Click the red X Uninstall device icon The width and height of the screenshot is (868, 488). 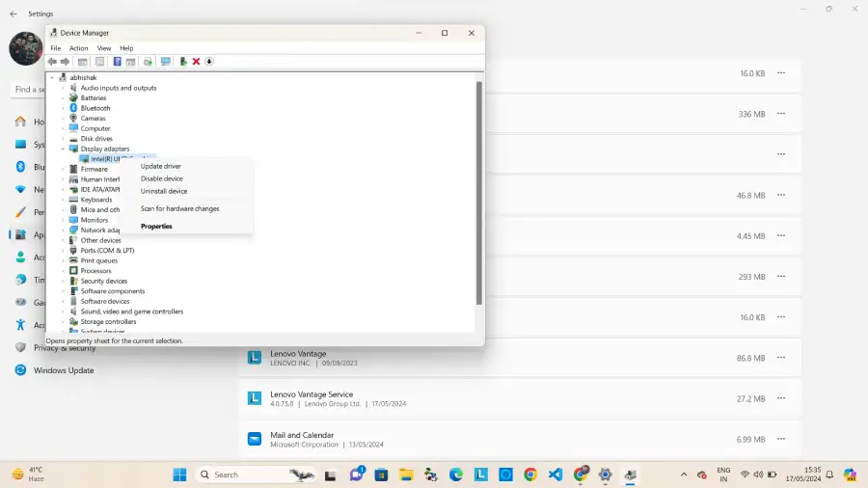[196, 62]
